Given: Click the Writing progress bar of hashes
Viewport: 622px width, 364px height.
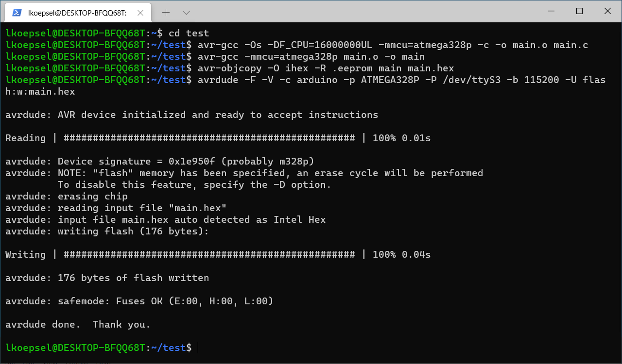Looking at the screenshot, I should (209, 254).
